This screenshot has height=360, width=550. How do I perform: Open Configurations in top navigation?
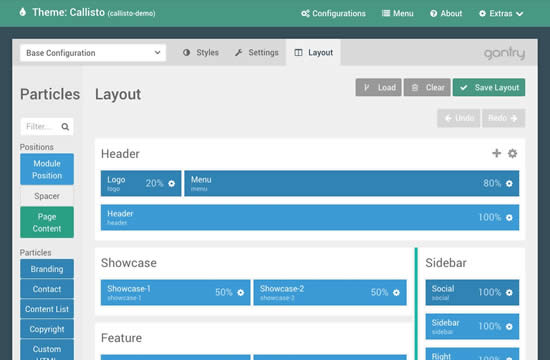point(333,13)
